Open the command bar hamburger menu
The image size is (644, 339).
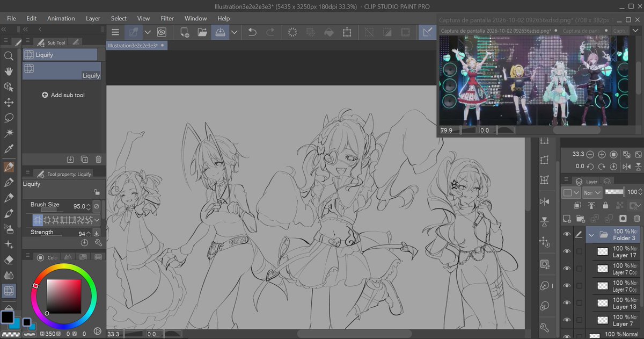tap(115, 32)
